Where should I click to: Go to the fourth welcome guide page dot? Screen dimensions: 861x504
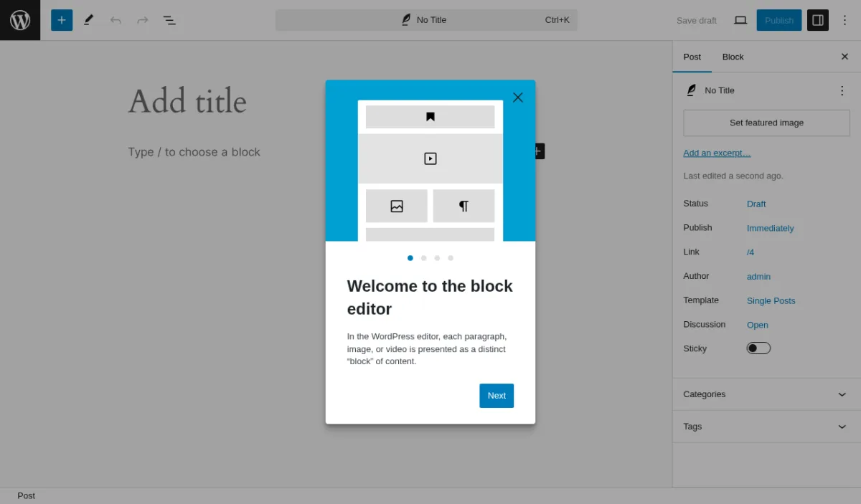tap(451, 258)
